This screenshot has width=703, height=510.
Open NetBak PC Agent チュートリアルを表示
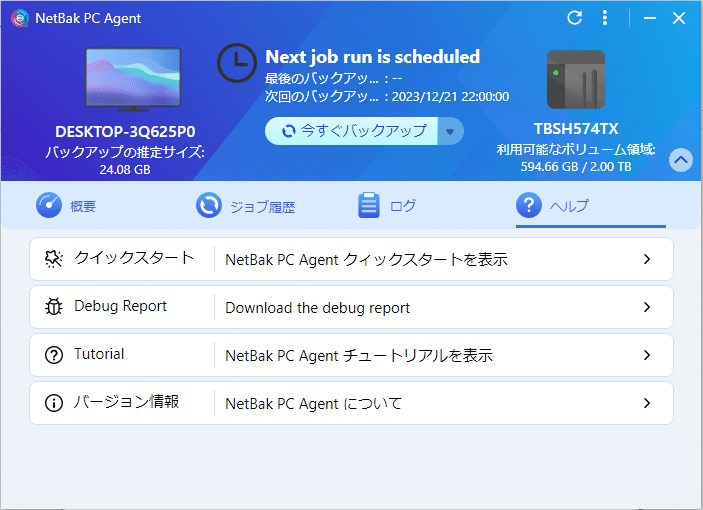coord(359,356)
